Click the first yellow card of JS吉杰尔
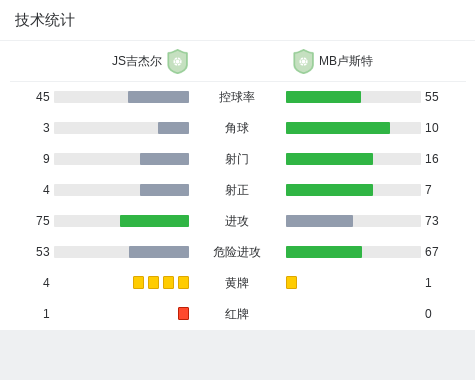Screen dimensions: 475x380 [x=138, y=282]
